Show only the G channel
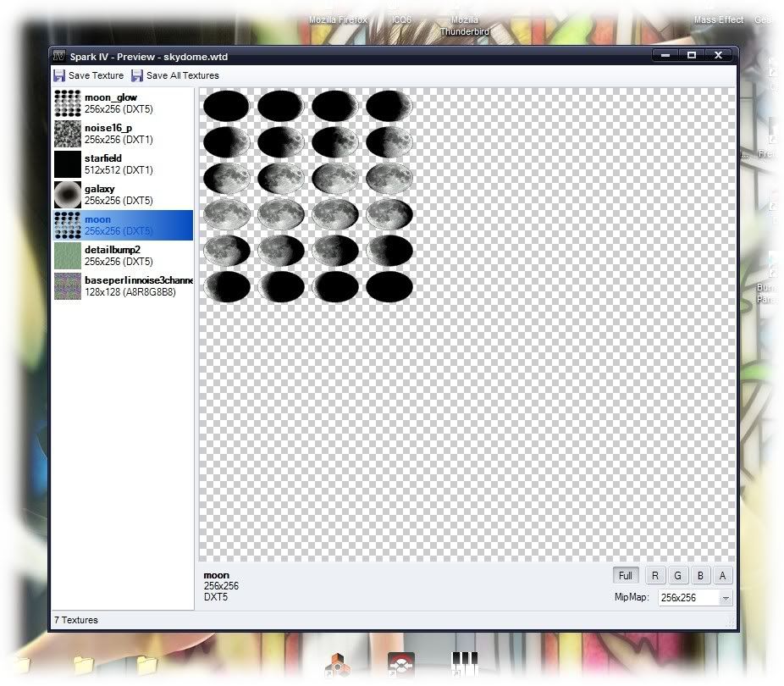 click(x=677, y=576)
